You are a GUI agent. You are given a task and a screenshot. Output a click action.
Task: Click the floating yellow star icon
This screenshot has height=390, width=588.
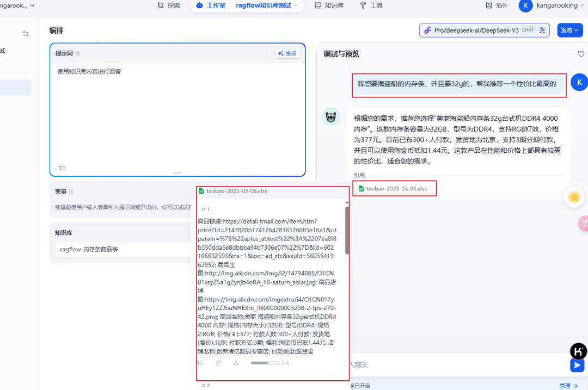click(x=574, y=198)
